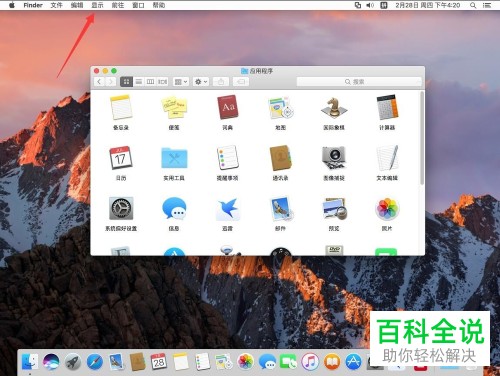Click the Edit Tags toolbar button

(241, 82)
